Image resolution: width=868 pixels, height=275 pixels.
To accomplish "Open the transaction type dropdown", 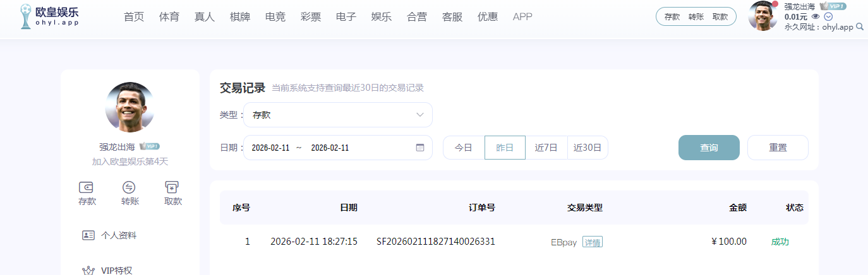I will click(338, 115).
